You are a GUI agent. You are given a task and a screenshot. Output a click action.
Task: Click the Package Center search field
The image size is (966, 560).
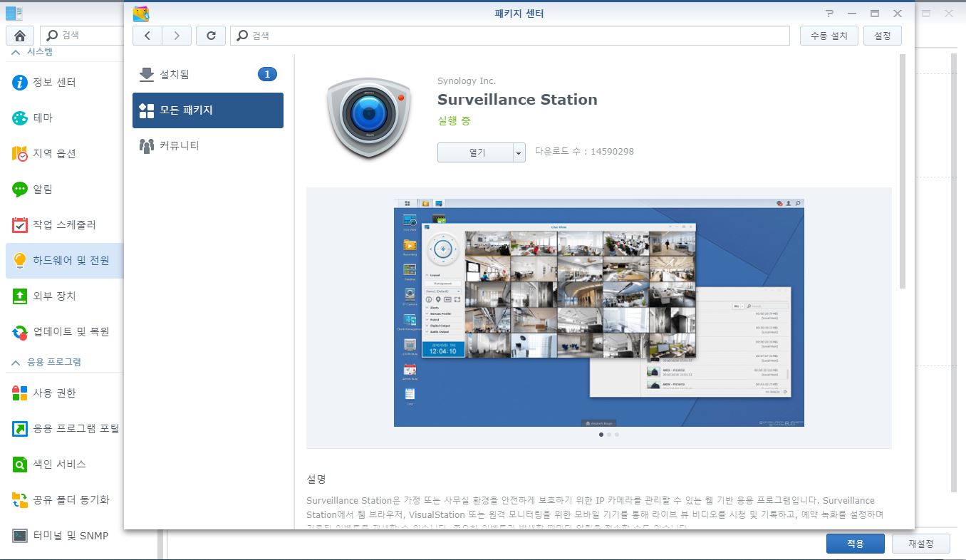[x=510, y=36]
